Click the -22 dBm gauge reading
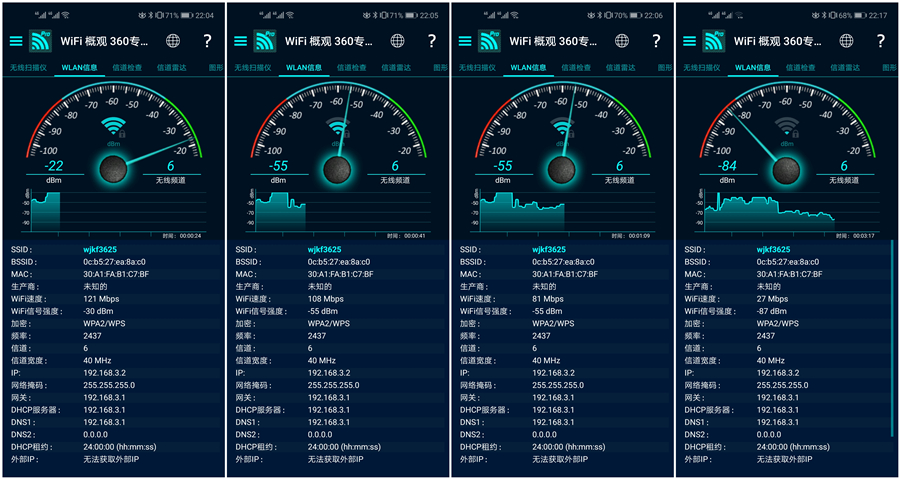The image size is (900, 479). coord(55,166)
